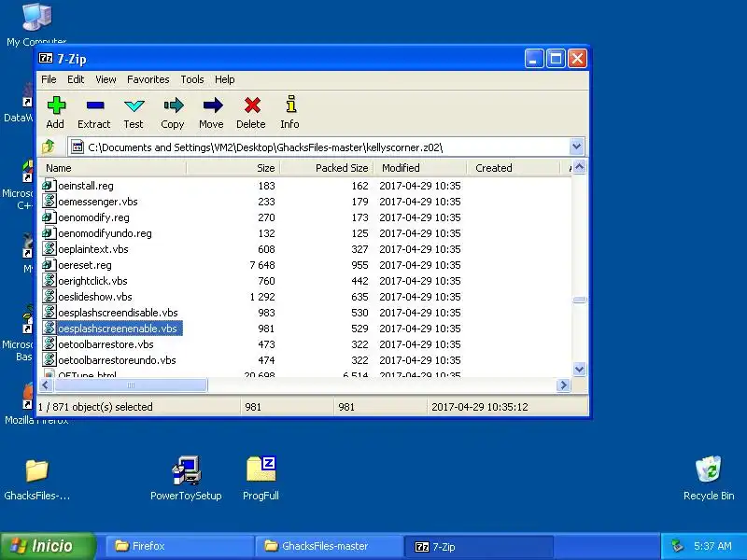The image size is (747, 560).
Task: Open the Inicio start button
Action: click(48, 546)
